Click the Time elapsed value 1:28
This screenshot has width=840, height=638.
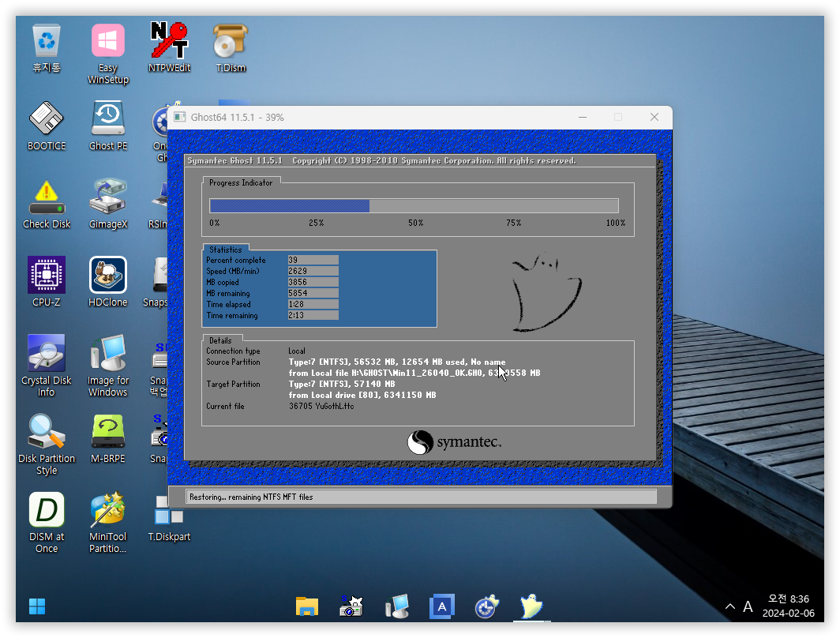[313, 304]
